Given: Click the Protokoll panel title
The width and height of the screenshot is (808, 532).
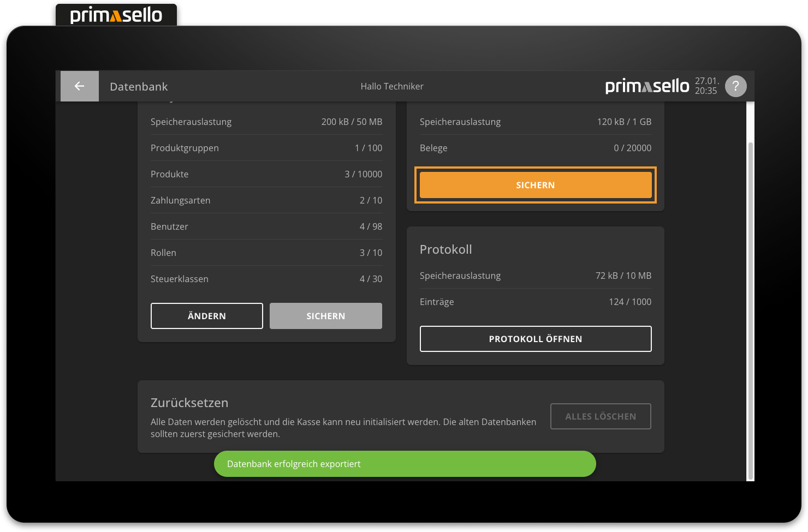Looking at the screenshot, I should click(x=445, y=249).
